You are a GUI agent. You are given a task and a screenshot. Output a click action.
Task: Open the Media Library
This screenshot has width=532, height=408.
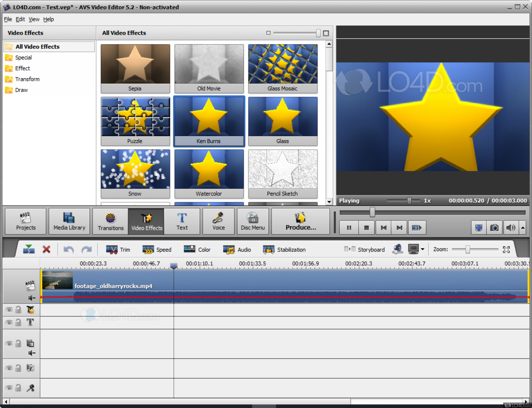[69, 221]
